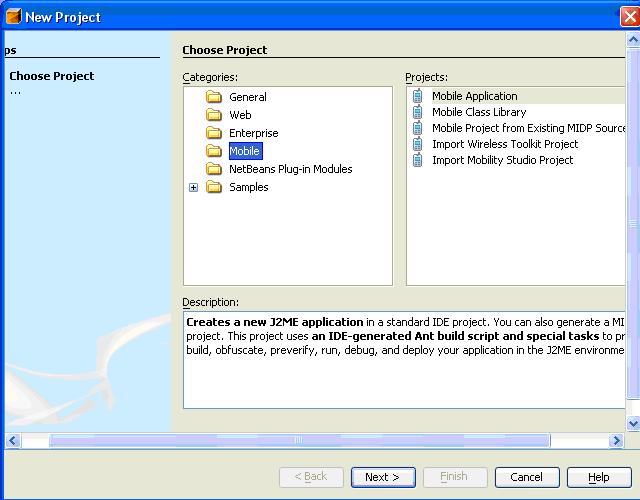
Task: Expand the Samples category tree node
Action: [193, 187]
